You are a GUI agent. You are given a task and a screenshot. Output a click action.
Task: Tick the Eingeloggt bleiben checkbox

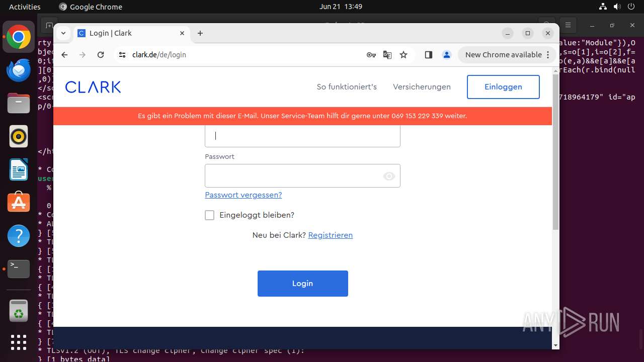point(210,215)
